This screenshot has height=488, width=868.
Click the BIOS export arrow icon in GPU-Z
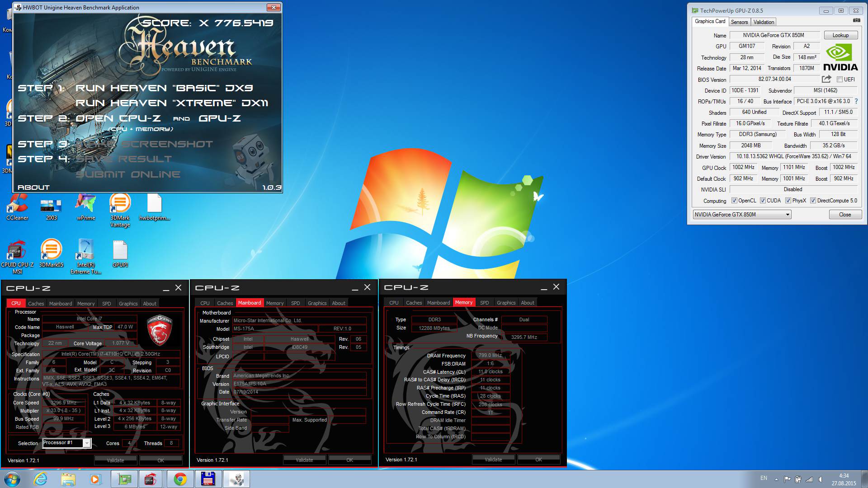(826, 79)
